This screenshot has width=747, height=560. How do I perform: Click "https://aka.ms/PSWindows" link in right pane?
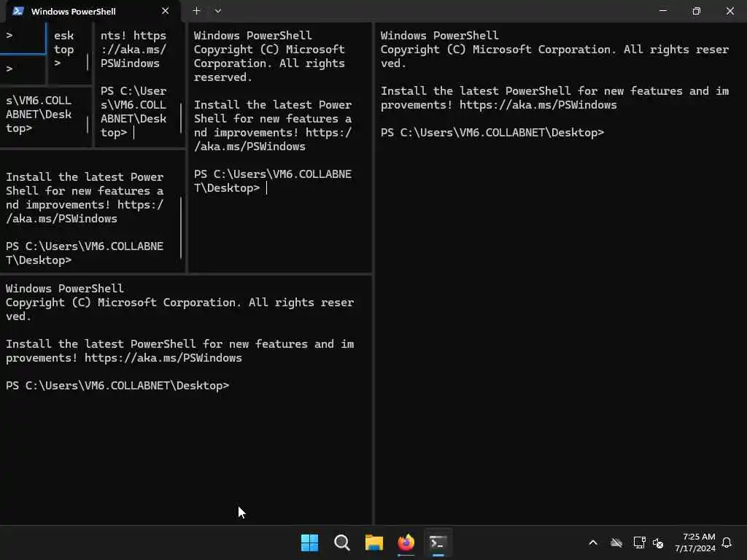(538, 105)
